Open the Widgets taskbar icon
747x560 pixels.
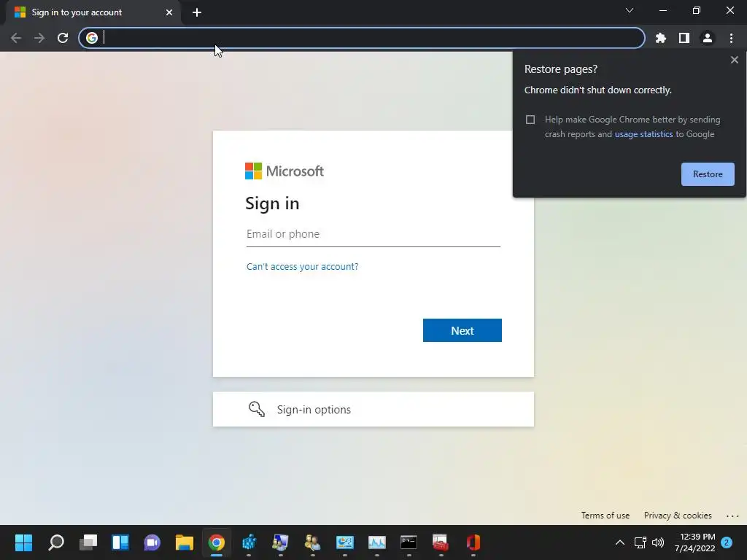(x=120, y=542)
